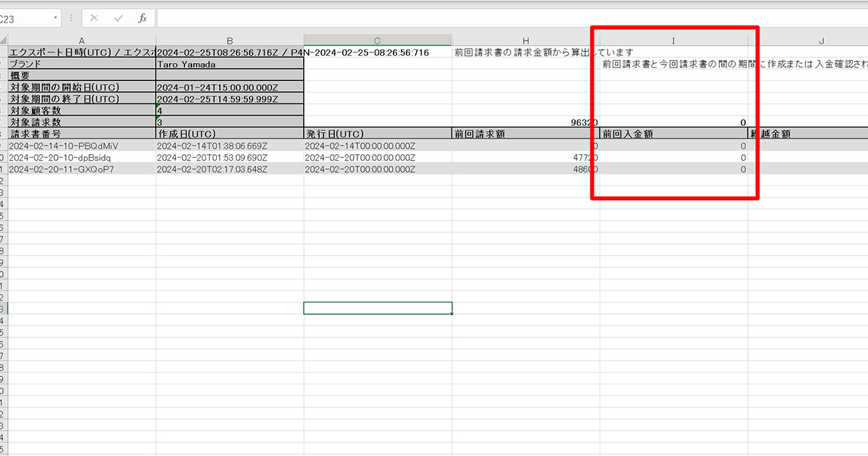This screenshot has width=868, height=456.
Task: Click issue date 2024-02-14T00:00:00.000Z
Action: [x=378, y=145]
